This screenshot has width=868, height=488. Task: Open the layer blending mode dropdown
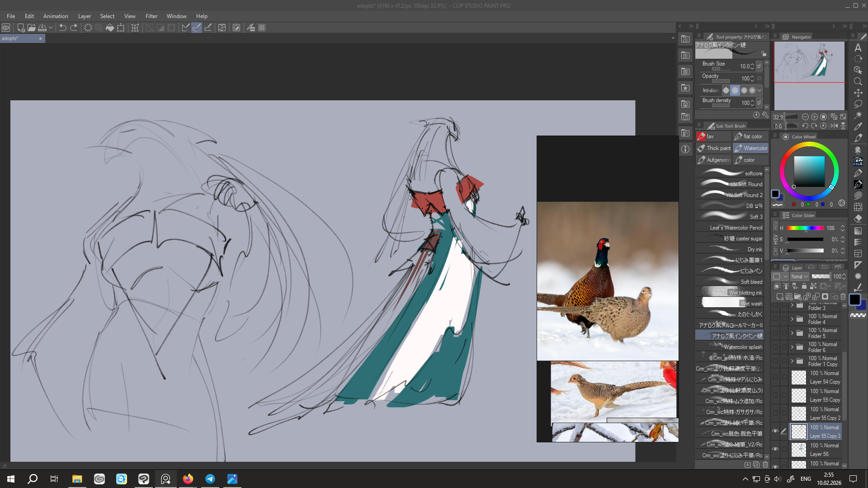coord(799,277)
